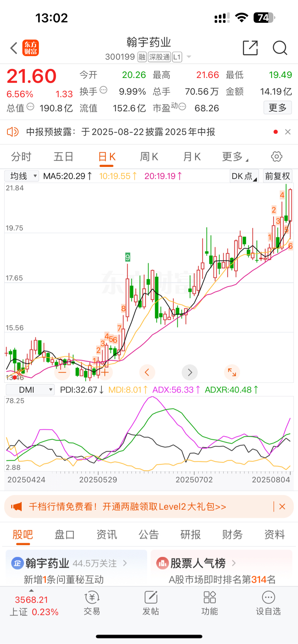Tap the 股票人气榜 chart icon

coord(162,563)
